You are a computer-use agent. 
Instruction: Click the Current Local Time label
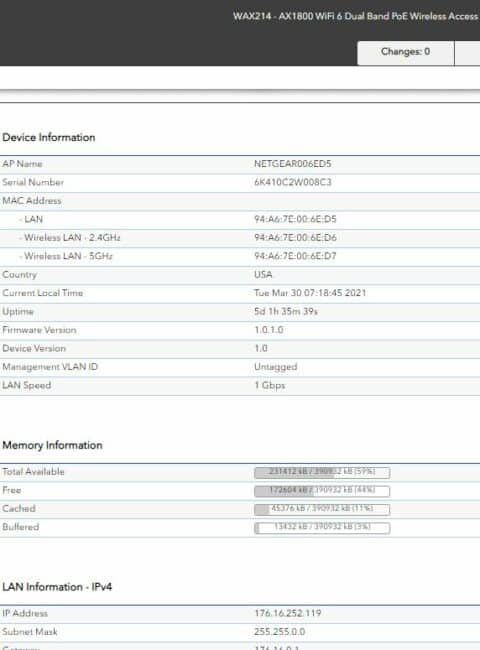[42, 293]
